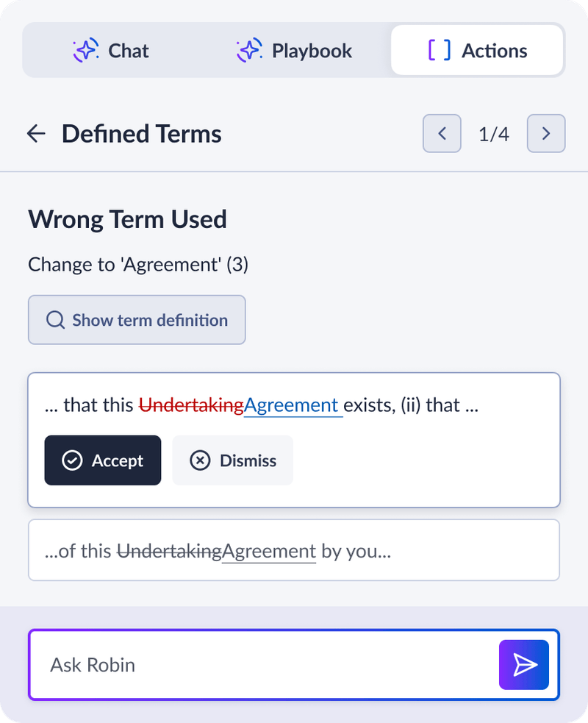Viewport: 588px width, 723px height.
Task: Advance to the next issue with the right chevron
Action: tap(546, 134)
